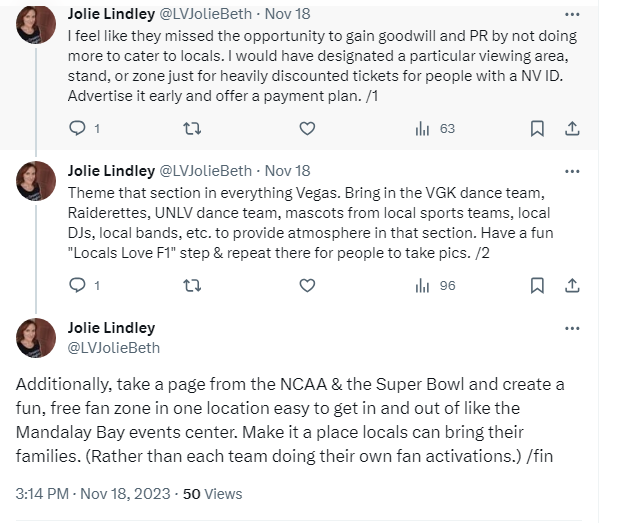619x523 pixels.
Task: Bookmark the tweet ending in /2
Action: (537, 285)
